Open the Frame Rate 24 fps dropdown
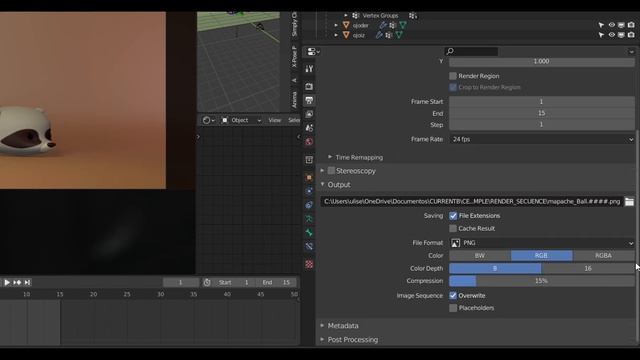Image resolution: width=640 pixels, height=360 pixels. (x=542, y=139)
